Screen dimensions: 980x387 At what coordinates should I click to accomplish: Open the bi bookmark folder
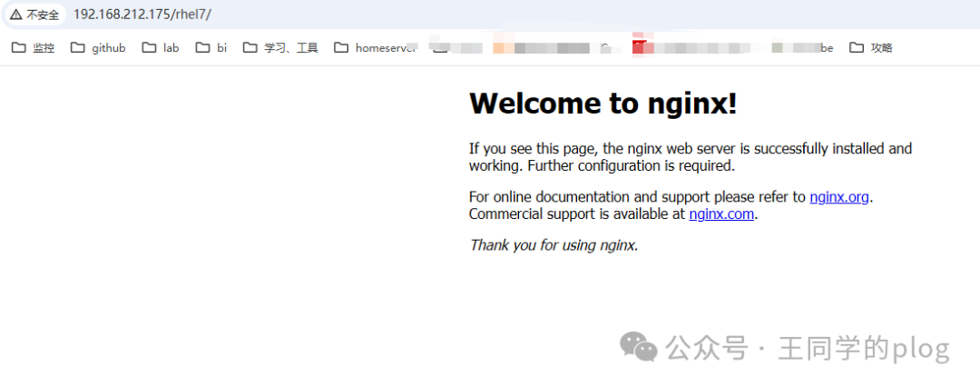[x=211, y=47]
